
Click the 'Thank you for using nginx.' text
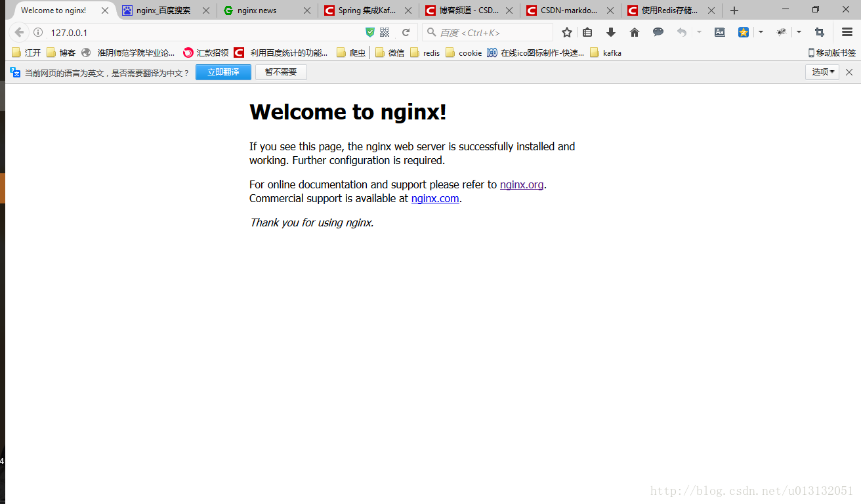pyautogui.click(x=312, y=223)
